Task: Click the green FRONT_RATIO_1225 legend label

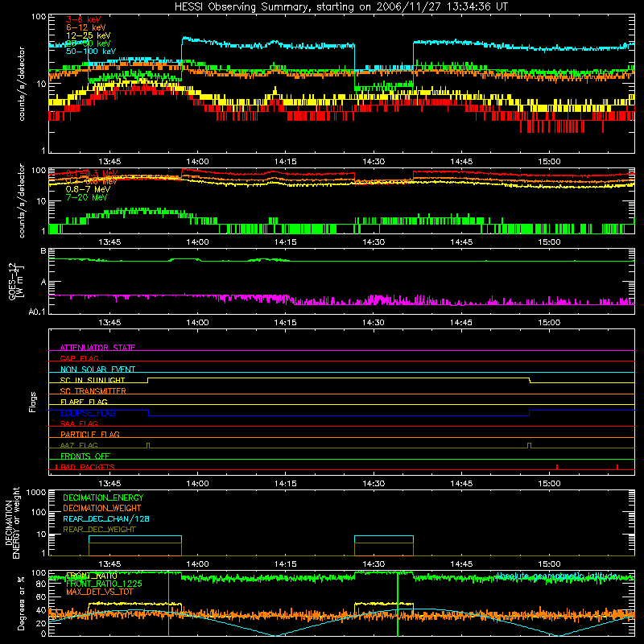Action: click(104, 584)
